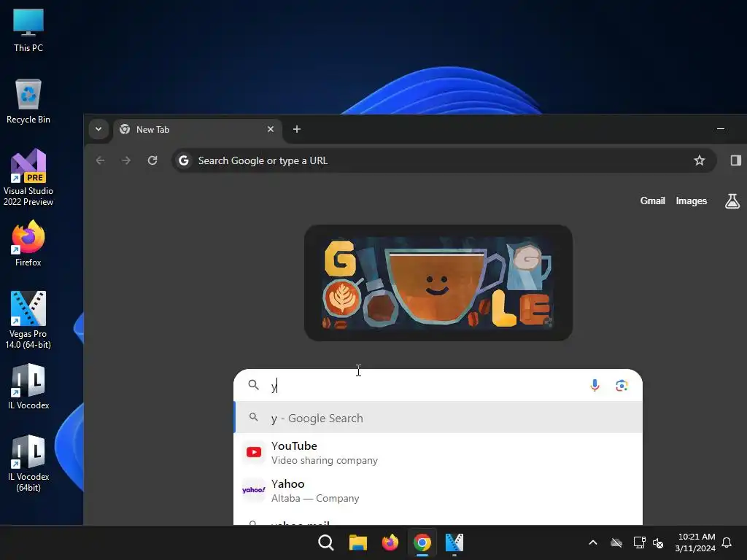Image resolution: width=747 pixels, height=560 pixels.
Task: Show hidden system tray icons
Action: tap(593, 542)
